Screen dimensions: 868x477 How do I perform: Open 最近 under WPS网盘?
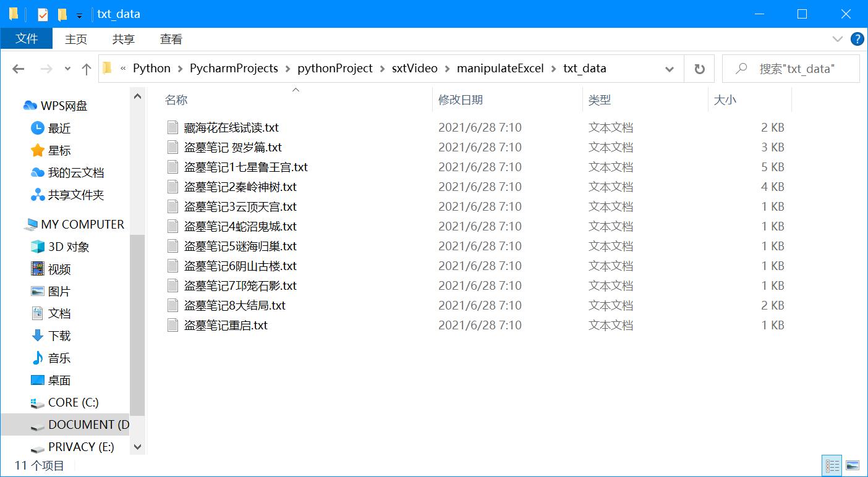click(59, 128)
